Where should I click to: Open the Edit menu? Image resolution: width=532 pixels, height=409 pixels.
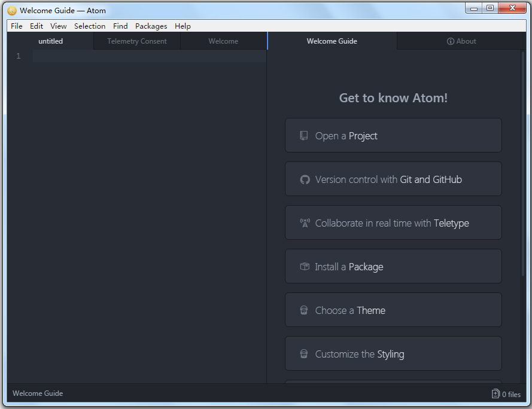point(37,26)
